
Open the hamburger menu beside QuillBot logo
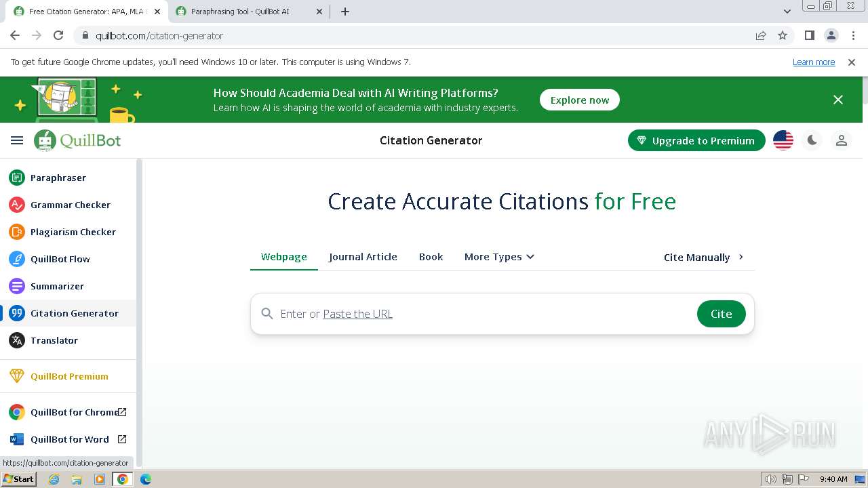[17, 140]
